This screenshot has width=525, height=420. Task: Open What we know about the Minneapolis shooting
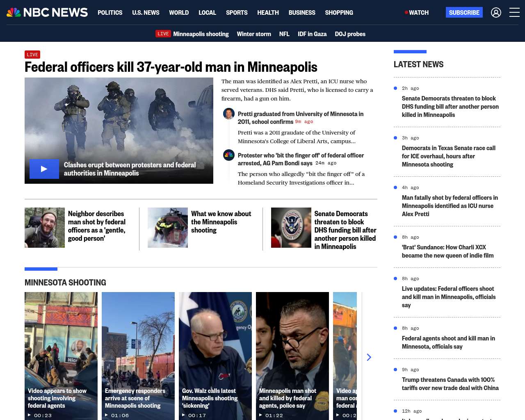221,222
